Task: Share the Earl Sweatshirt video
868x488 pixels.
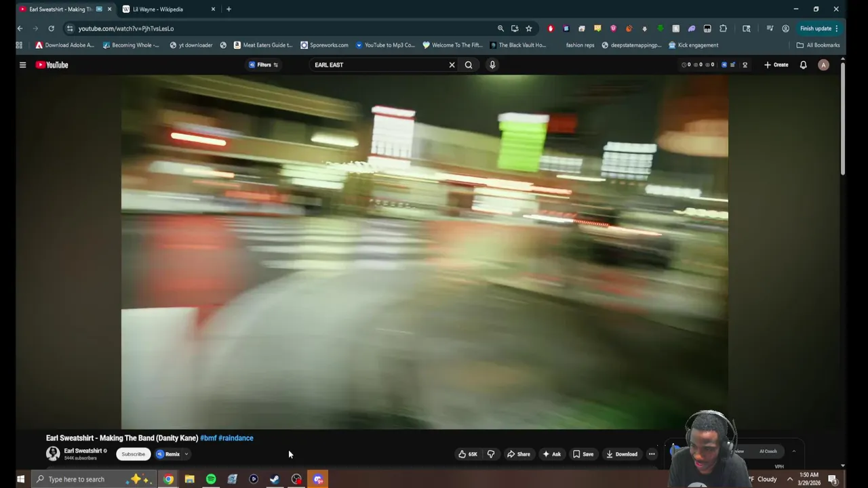Action: pos(519,454)
